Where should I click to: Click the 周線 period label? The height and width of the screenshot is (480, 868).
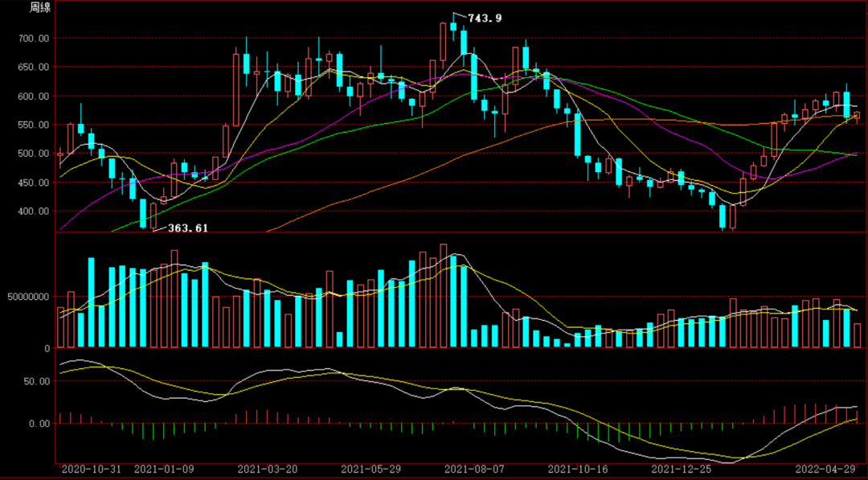pyautogui.click(x=40, y=8)
